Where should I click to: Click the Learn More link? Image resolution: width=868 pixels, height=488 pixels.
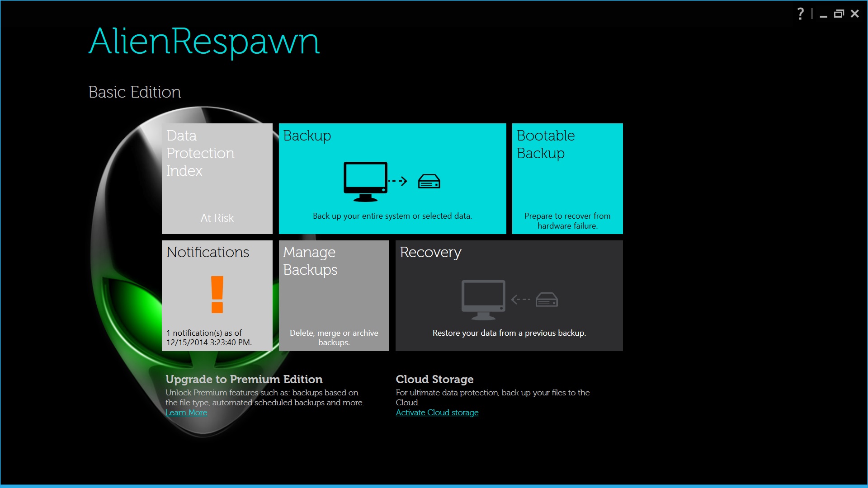(186, 413)
